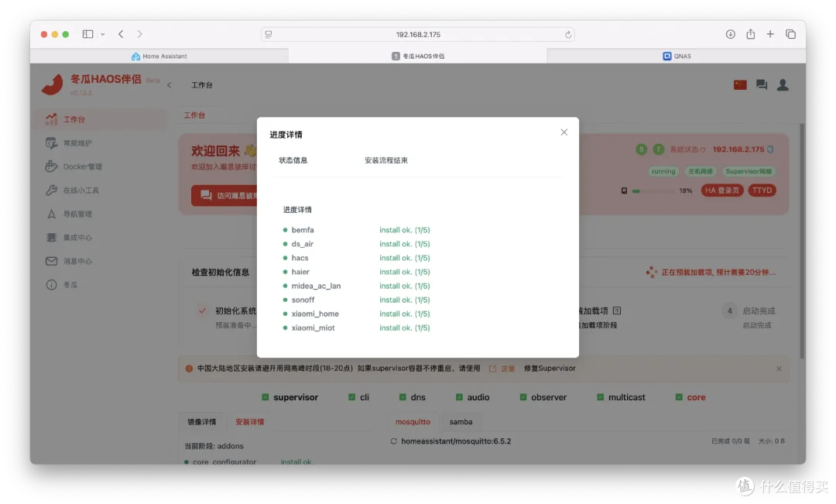Image resolution: width=836 pixels, height=504 pixels.
Task: Open 消息中心 in the sidebar
Action: click(101, 262)
